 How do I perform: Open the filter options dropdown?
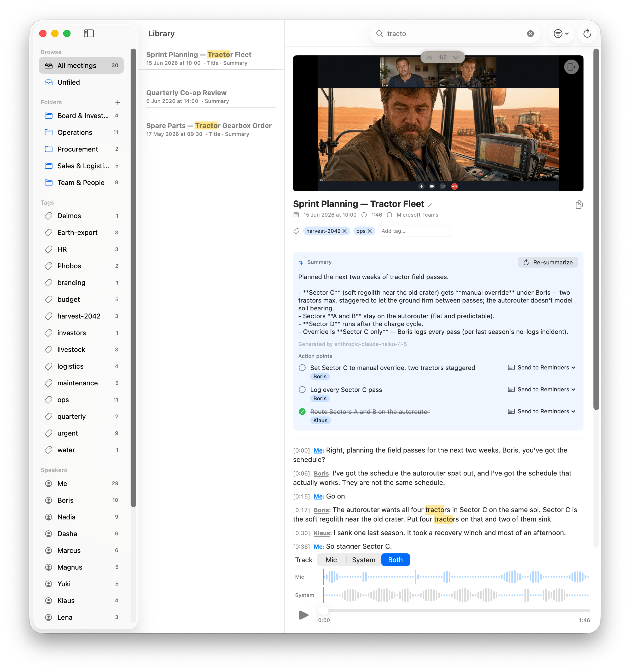[561, 33]
